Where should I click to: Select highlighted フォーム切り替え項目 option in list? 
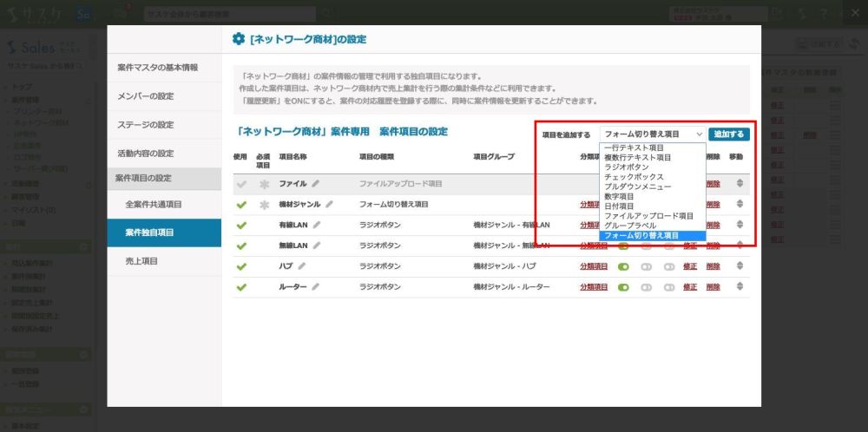(x=652, y=236)
